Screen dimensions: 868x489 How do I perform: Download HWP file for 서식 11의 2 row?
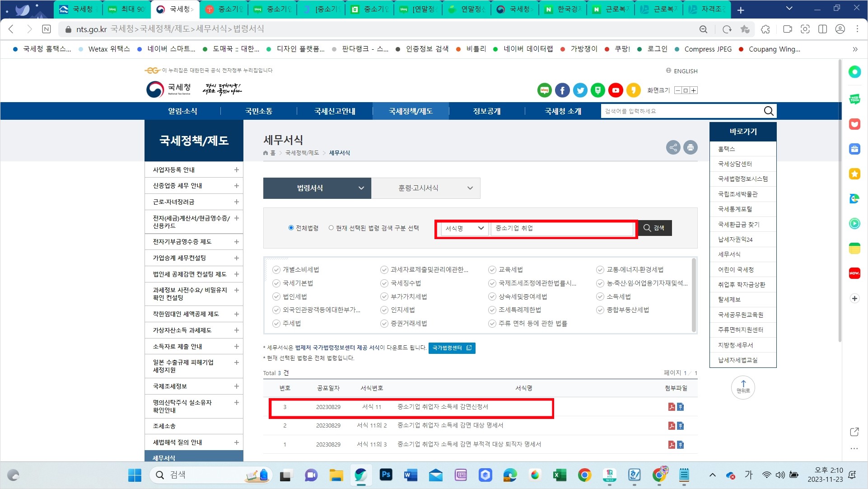(x=681, y=425)
